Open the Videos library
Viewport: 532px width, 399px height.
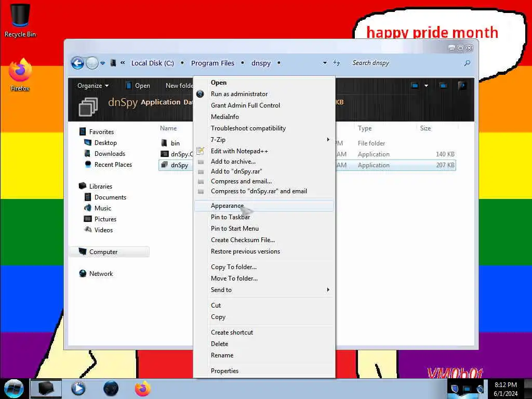(103, 230)
